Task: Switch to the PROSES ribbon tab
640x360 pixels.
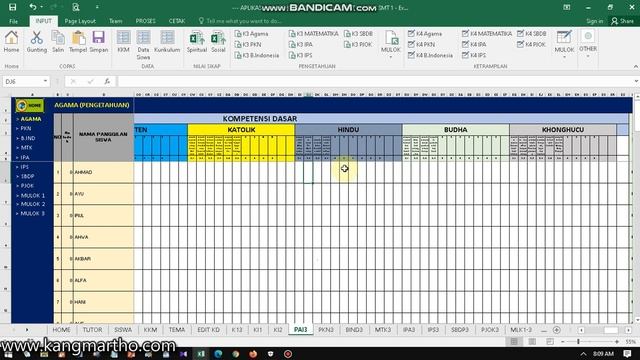Action: tap(145, 21)
